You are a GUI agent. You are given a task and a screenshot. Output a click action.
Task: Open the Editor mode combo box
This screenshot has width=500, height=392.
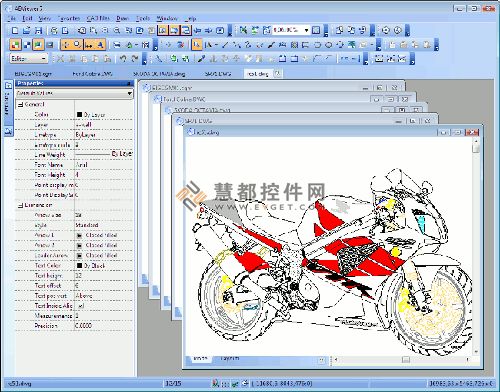pyautogui.click(x=29, y=59)
